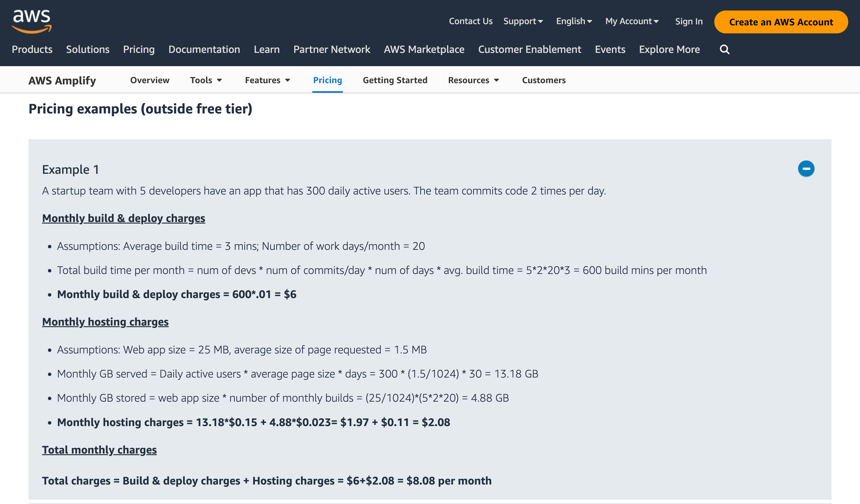Open the Customers tab
The height and width of the screenshot is (504, 860).
point(544,80)
